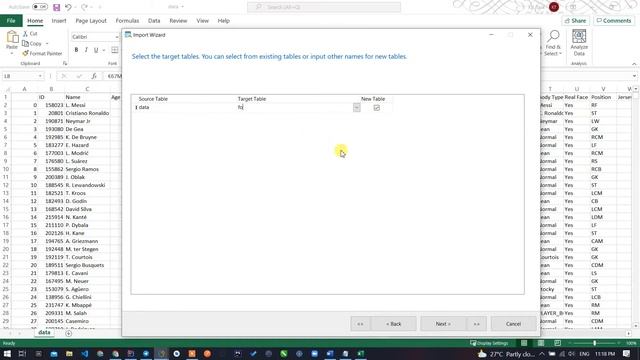This screenshot has height=360, width=640.
Task: Select cell 'Cristiano Ronaldo' in Excel
Action: click(x=87, y=113)
